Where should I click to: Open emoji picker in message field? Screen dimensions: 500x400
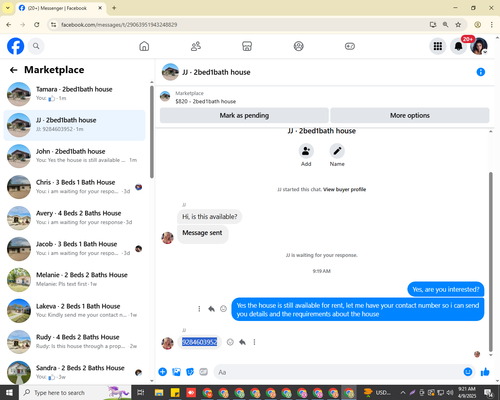(x=468, y=372)
